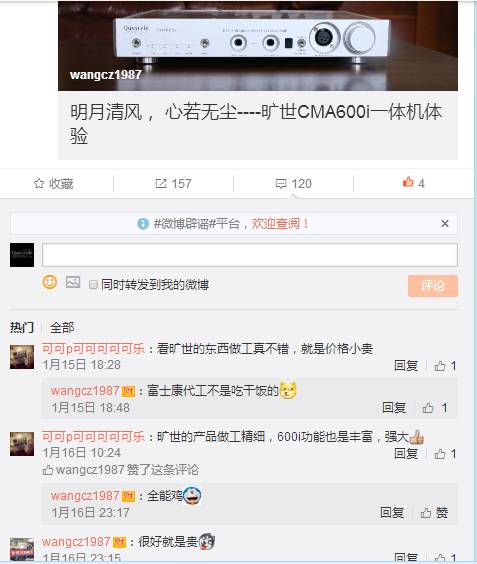This screenshot has width=477, height=564.
Task: Click inside the comment text box
Action: pyautogui.click(x=250, y=255)
